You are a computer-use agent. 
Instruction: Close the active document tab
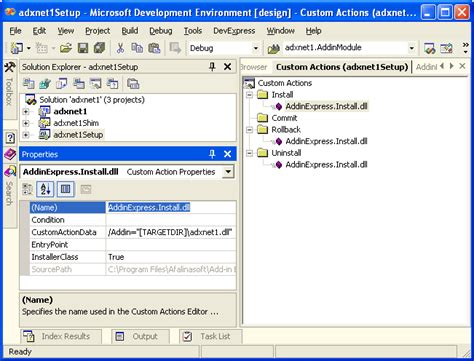point(462,66)
